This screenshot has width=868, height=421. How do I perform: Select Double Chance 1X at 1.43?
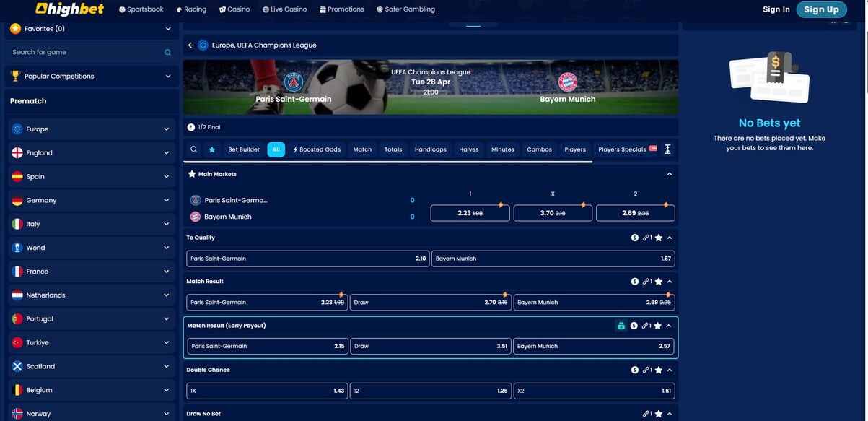(267, 391)
